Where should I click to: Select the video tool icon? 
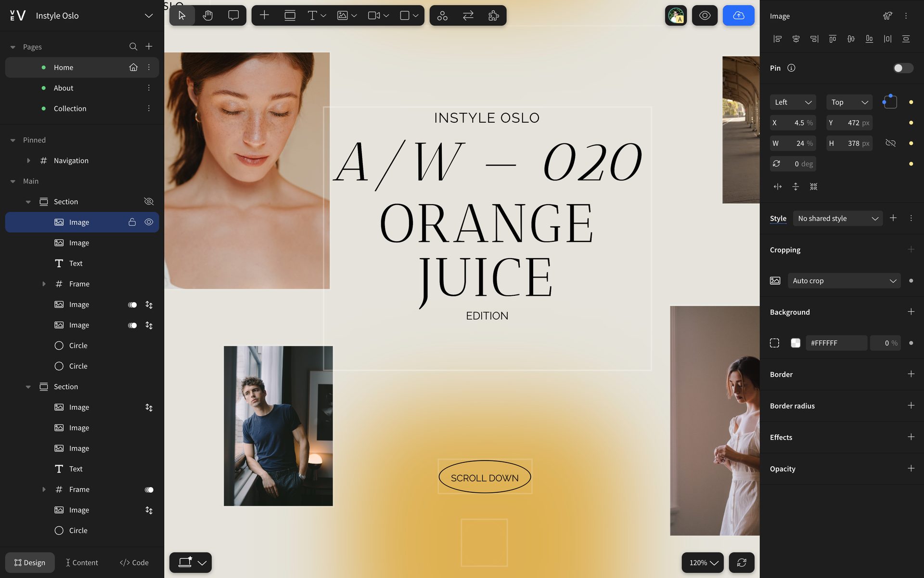tap(374, 15)
